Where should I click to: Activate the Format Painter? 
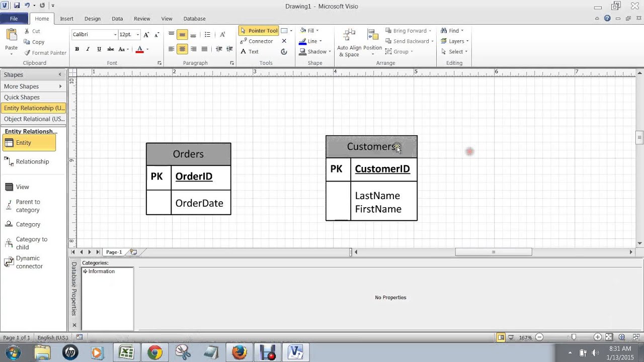[x=45, y=53]
